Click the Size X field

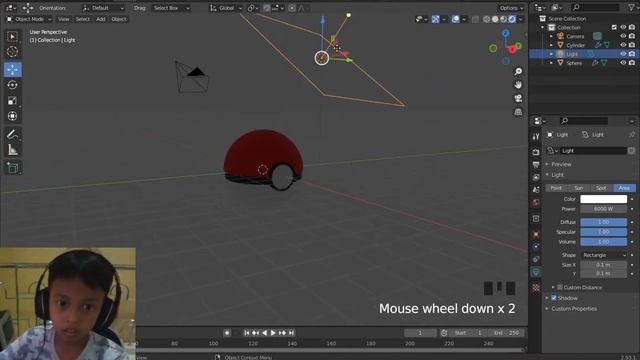[x=604, y=265]
